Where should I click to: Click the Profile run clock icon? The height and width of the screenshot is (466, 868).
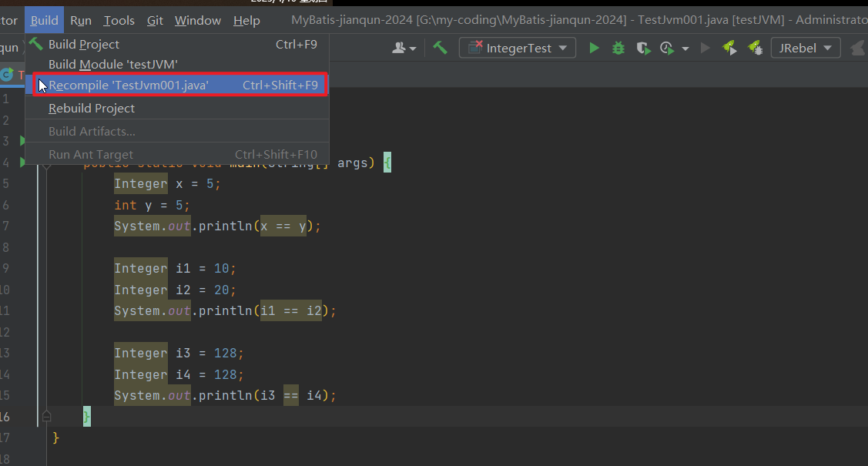[668, 49]
